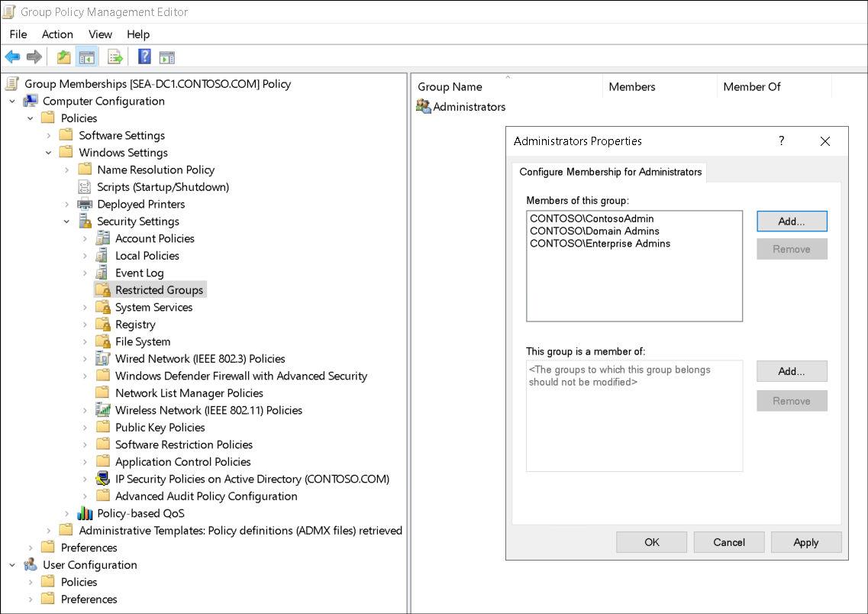
Task: Select Network List Manager Policies tree item
Action: 189,393
